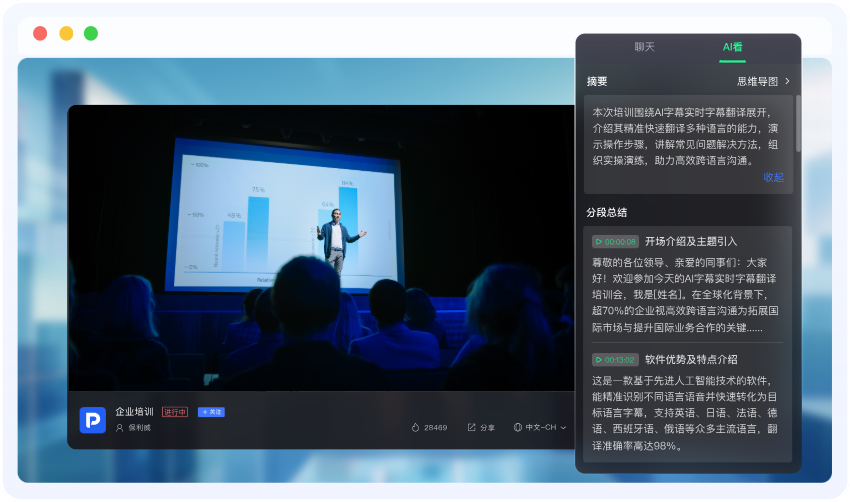Jump to timestamp 00:13:02 segment
The height and width of the screenshot is (502, 850).
615,359
